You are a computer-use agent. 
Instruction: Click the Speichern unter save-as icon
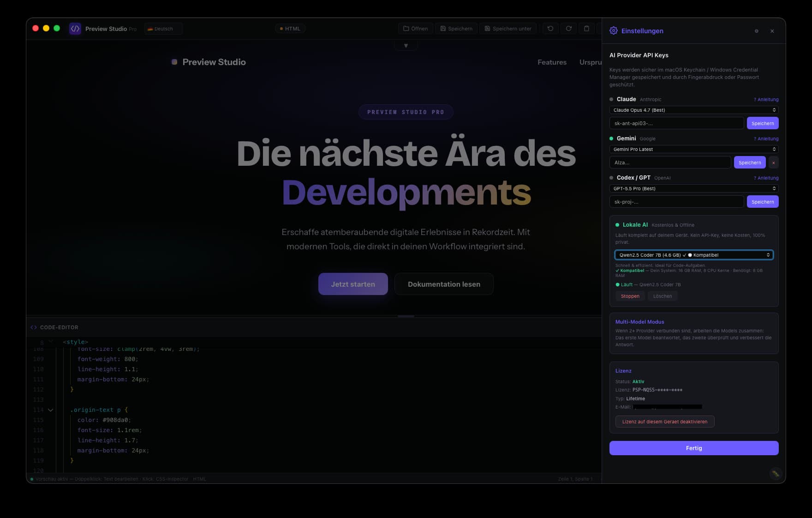coord(487,29)
